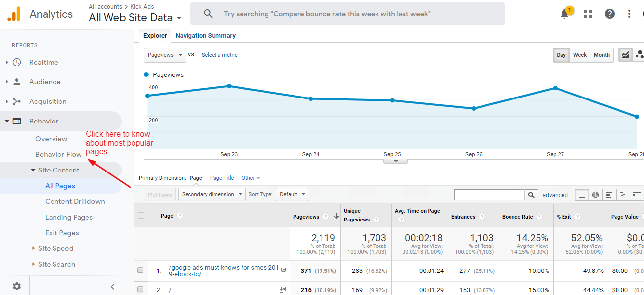
Task: Set chart granularity to Day
Action: tap(562, 55)
